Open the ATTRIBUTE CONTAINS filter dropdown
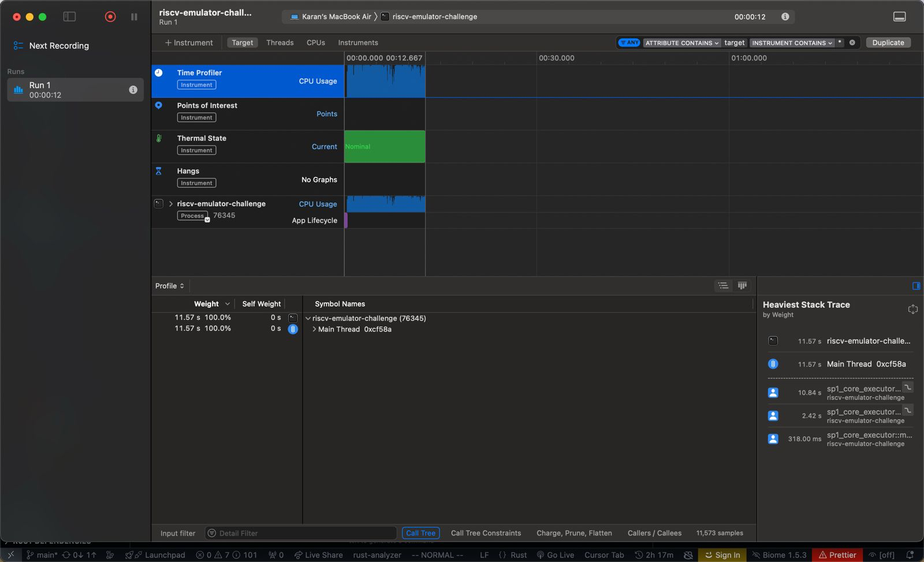This screenshot has height=562, width=924. pyautogui.click(x=681, y=43)
